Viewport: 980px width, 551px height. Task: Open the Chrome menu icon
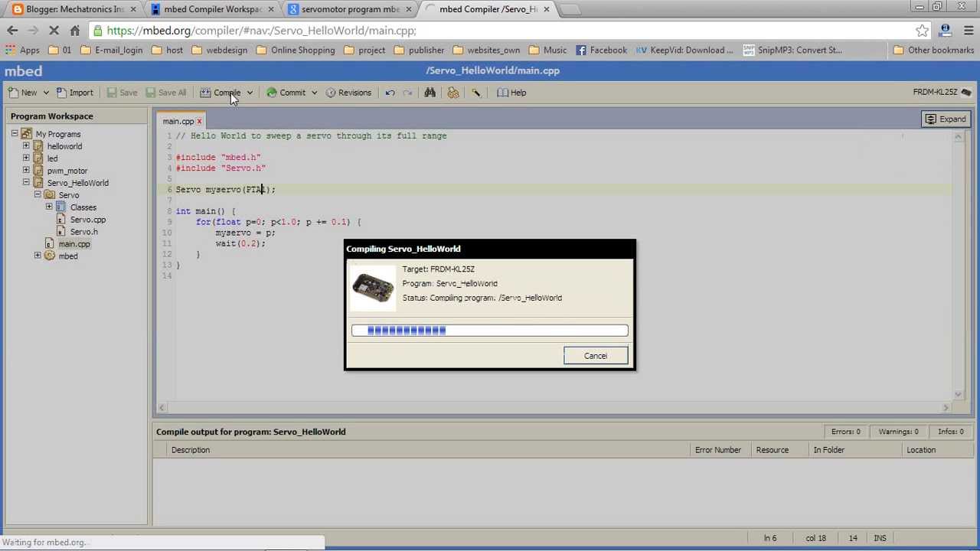coord(968,31)
